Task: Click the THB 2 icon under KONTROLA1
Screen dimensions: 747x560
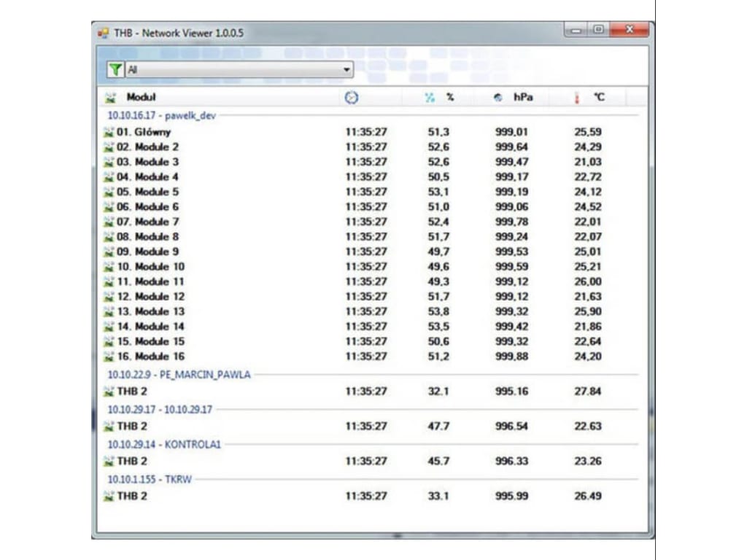Action: 109,460
